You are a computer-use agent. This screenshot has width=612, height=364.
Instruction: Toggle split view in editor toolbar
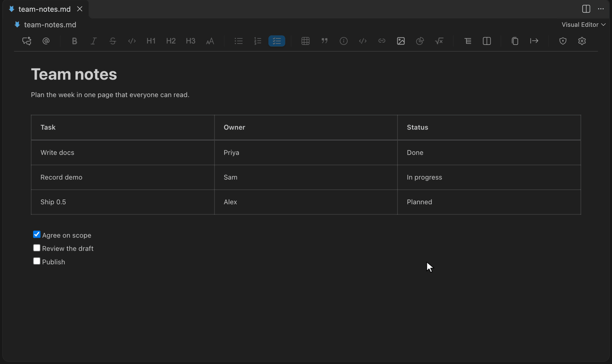tap(487, 41)
